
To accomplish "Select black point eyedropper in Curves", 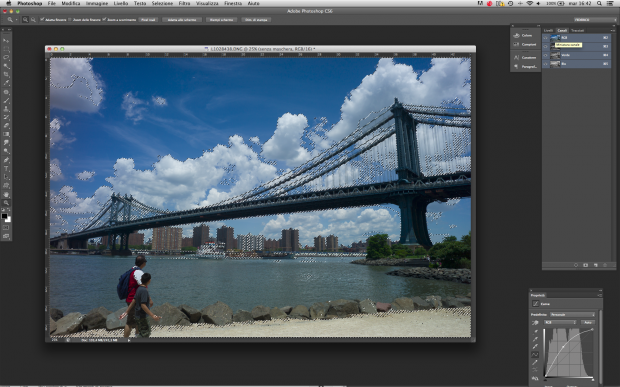I will click(x=536, y=331).
